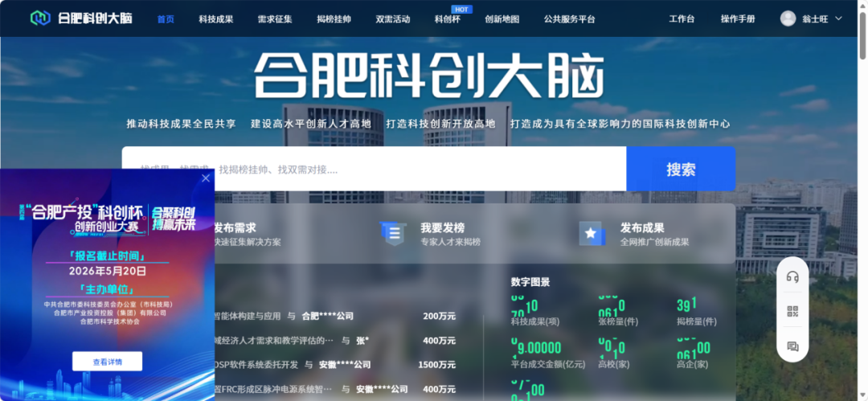The image size is (868, 401).
Task: Click the username 翁士旺
Action: pyautogui.click(x=815, y=18)
